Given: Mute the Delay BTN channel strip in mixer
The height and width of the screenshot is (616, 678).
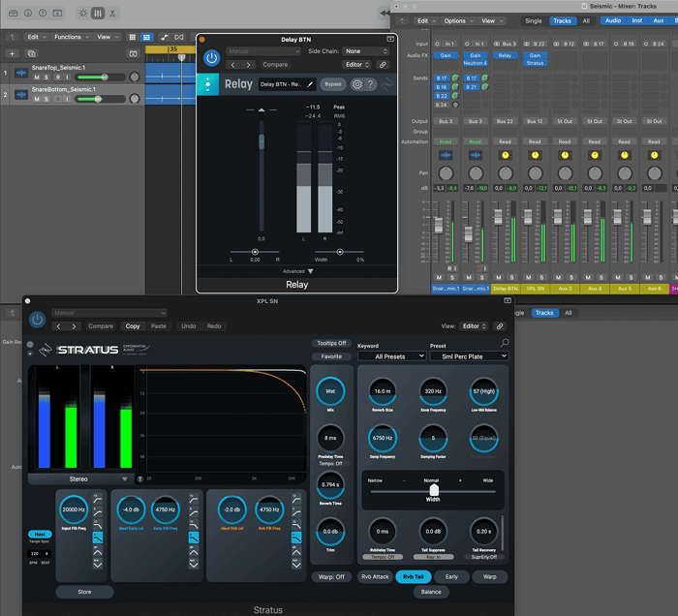Looking at the screenshot, I should pos(499,278).
